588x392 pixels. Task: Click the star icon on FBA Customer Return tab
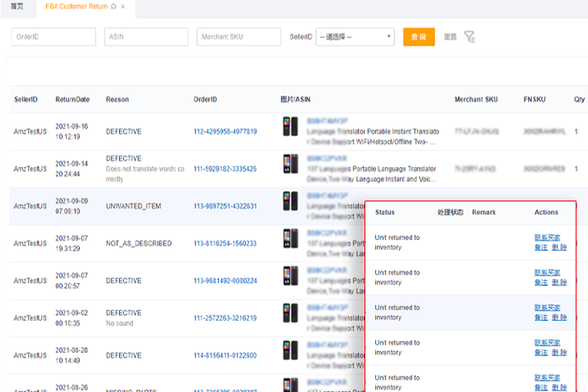[114, 6]
